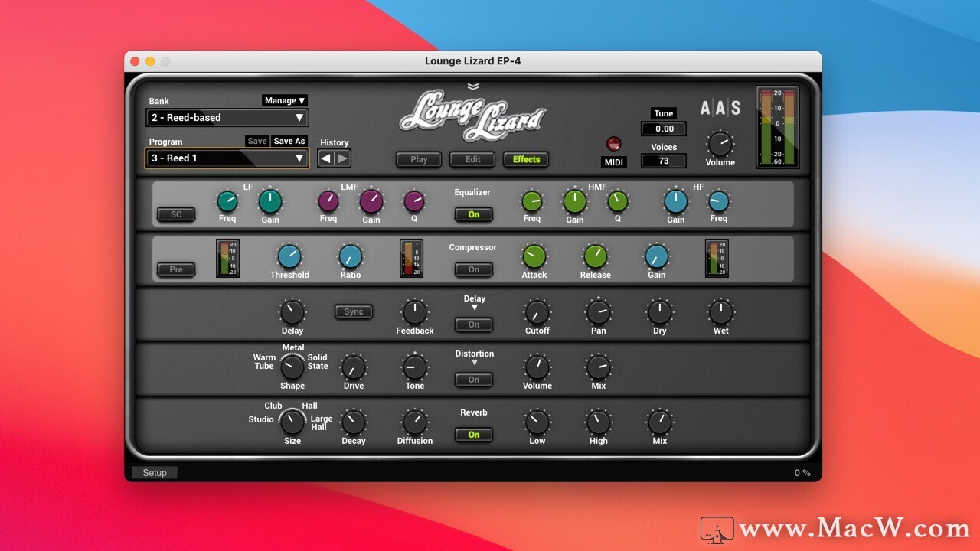This screenshot has height=551, width=980.
Task: Click the delay Dry knob
Action: tap(660, 312)
